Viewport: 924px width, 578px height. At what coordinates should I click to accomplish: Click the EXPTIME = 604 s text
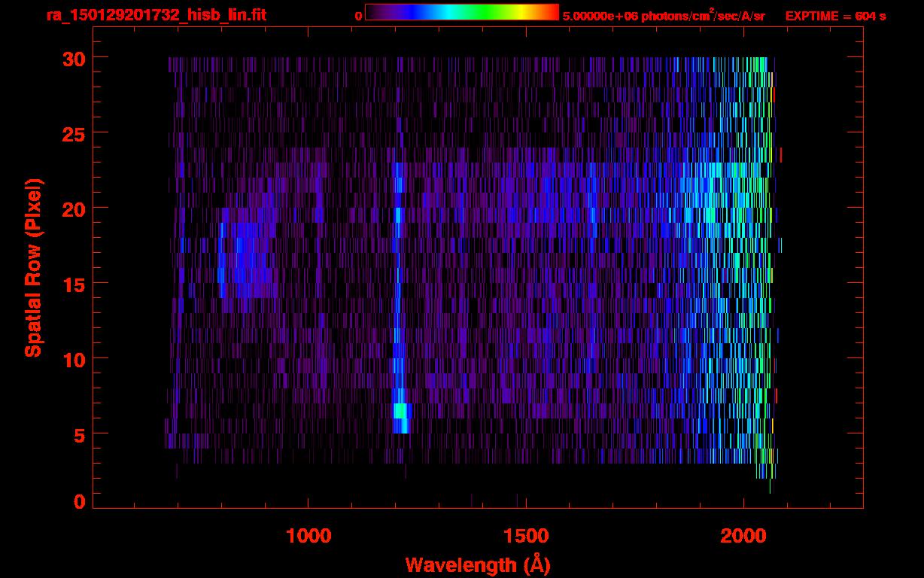835,16
